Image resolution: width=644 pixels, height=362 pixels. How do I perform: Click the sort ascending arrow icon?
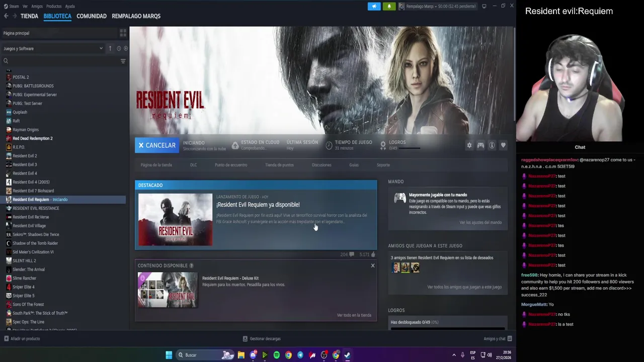(x=110, y=48)
